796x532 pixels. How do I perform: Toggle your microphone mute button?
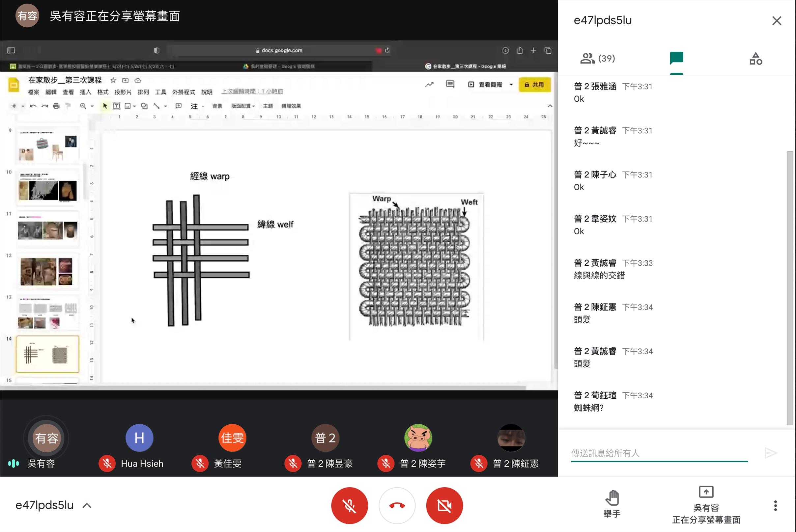click(x=349, y=506)
